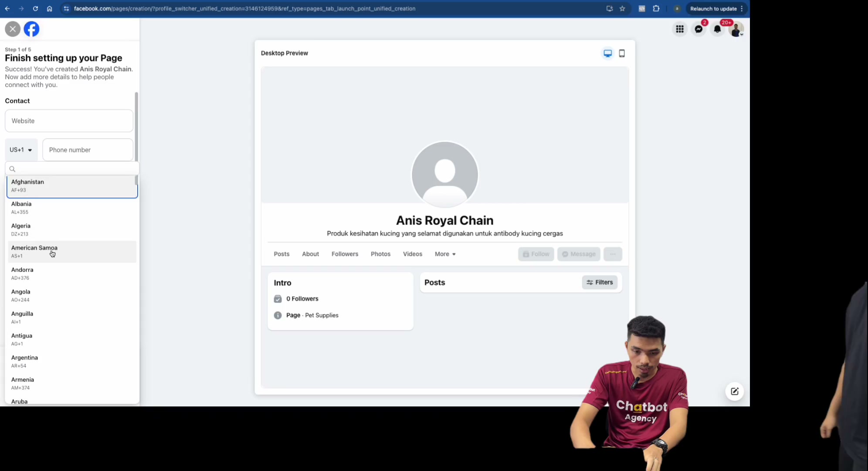Close the page setup panel
The image size is (868, 471).
point(13,29)
